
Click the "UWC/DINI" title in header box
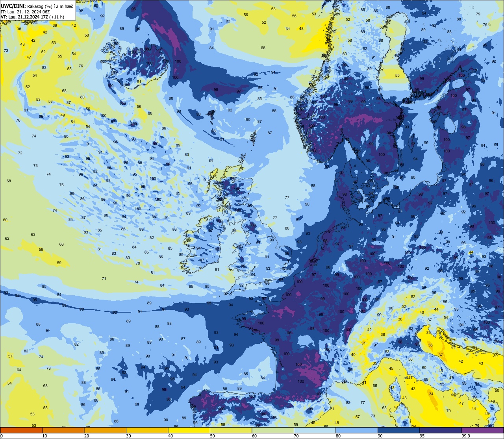(13, 6)
